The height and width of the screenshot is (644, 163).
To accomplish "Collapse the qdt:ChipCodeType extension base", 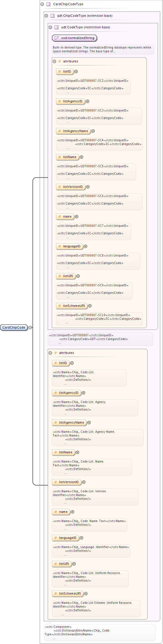I will point(46,16).
